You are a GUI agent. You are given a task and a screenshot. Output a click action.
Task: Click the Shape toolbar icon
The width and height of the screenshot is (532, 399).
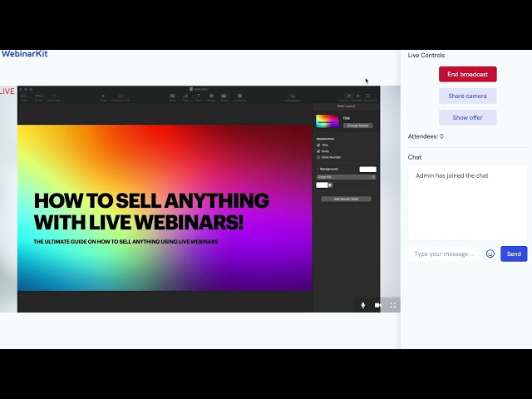click(x=211, y=96)
